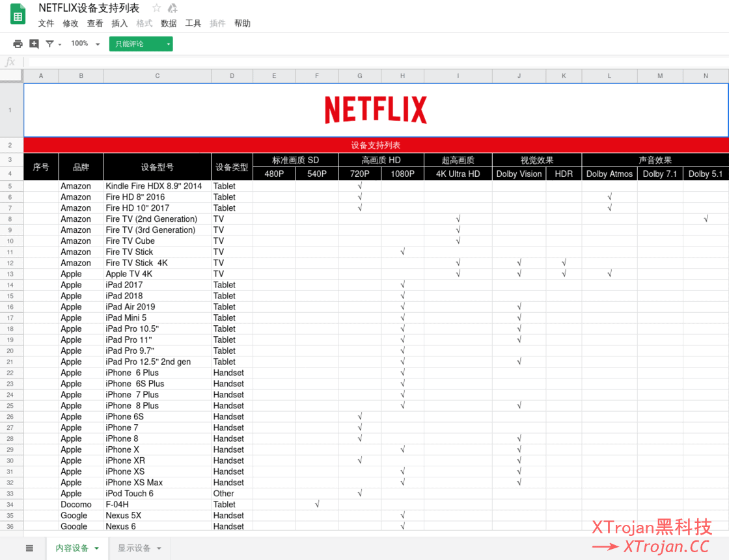Click the iPhone XS Max cell
Image resolution: width=729 pixels, height=560 pixels.
tap(157, 483)
